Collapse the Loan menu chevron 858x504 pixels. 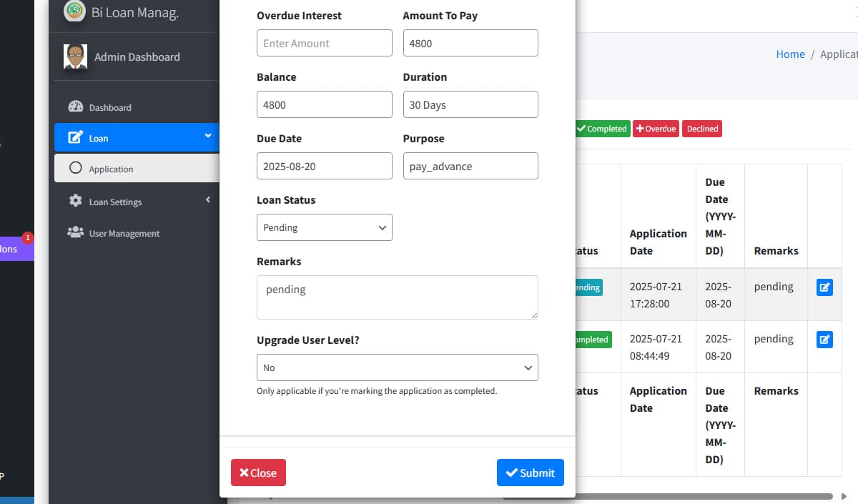208,136
